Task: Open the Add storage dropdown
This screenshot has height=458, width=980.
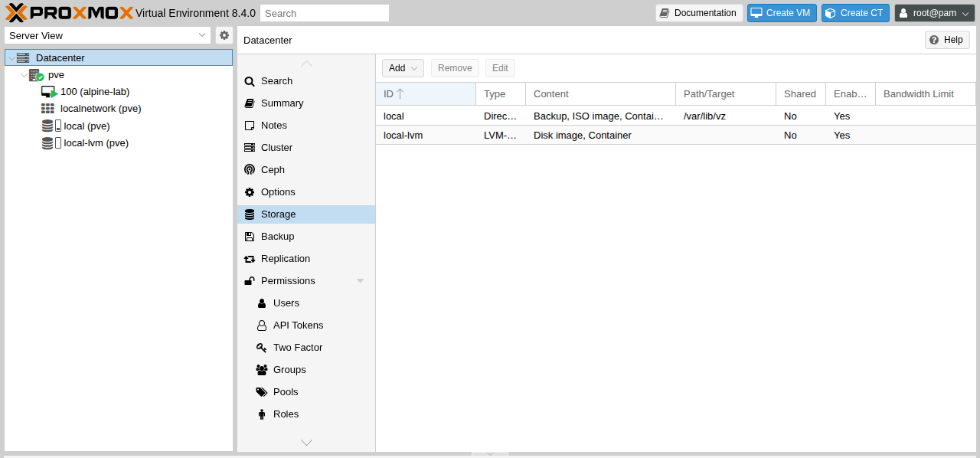Action: pos(403,68)
